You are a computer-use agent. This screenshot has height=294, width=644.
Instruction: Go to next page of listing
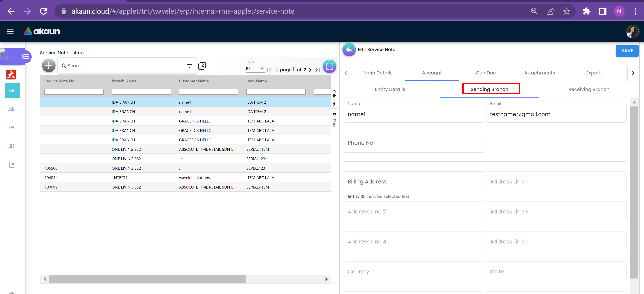pyautogui.click(x=310, y=70)
